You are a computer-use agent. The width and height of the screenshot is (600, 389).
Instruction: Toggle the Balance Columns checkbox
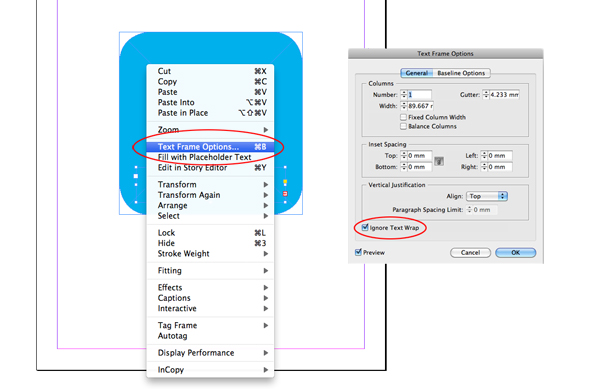coord(403,126)
